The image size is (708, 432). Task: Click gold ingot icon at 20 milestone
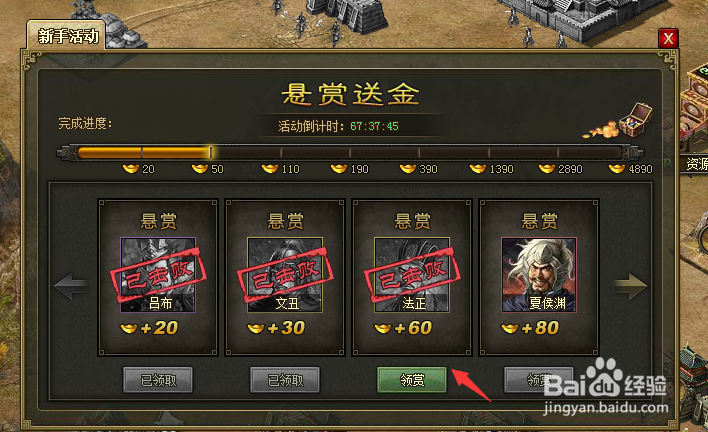pos(131,169)
